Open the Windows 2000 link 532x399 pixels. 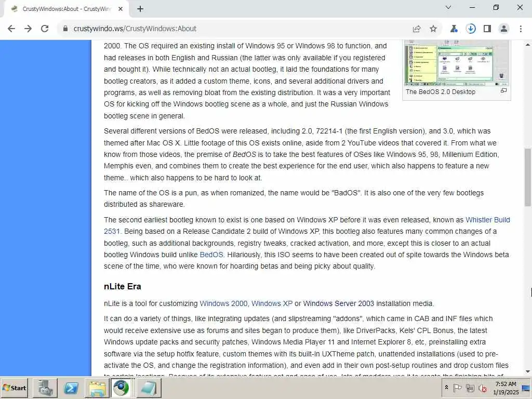(223, 303)
